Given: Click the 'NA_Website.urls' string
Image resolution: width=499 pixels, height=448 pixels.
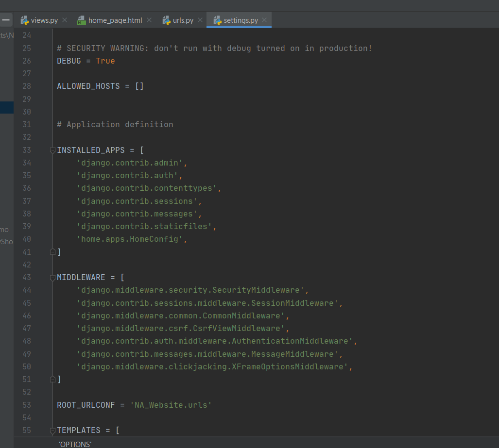Looking at the screenshot, I should 171,405.
